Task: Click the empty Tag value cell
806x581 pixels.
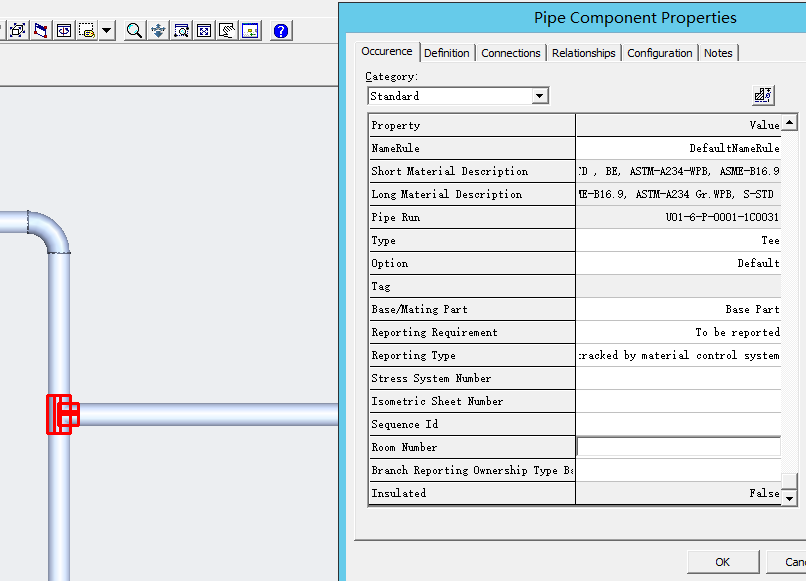Action: click(x=679, y=286)
